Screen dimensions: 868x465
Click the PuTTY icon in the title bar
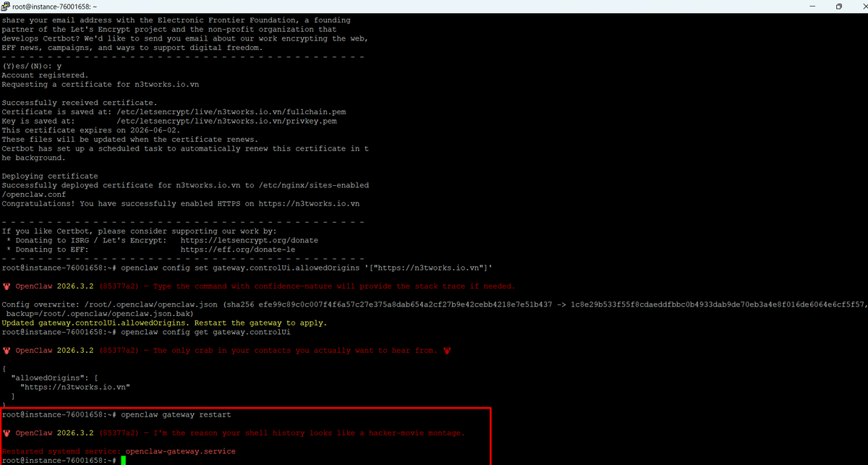click(7, 7)
